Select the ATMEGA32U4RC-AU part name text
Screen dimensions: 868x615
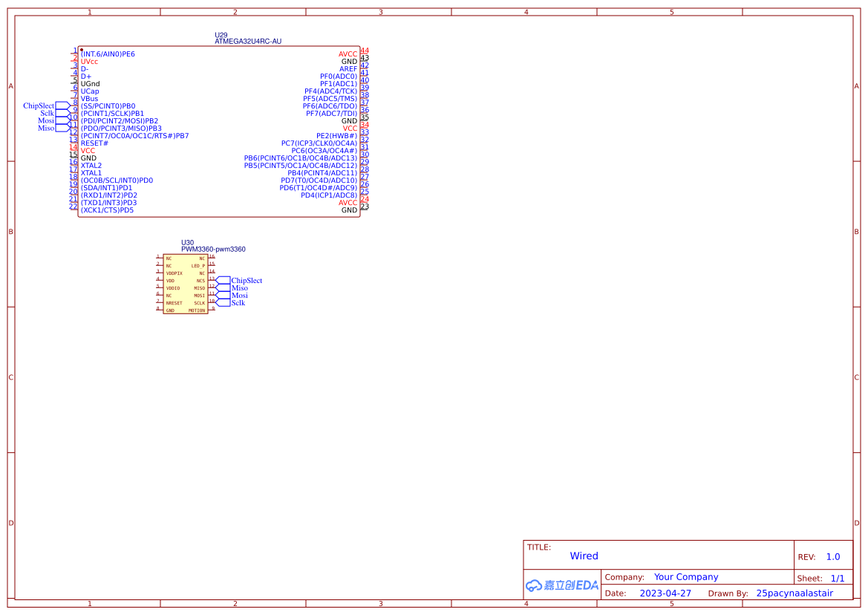248,42
